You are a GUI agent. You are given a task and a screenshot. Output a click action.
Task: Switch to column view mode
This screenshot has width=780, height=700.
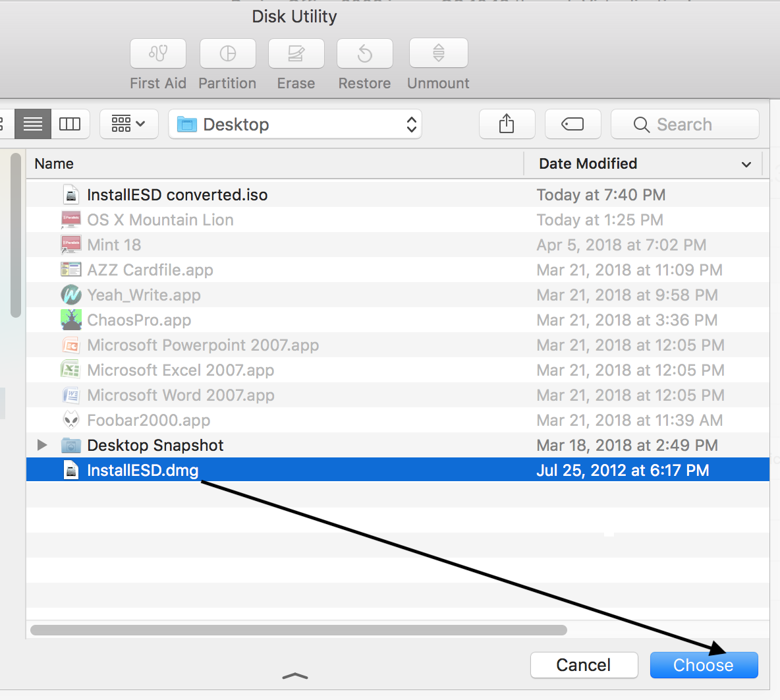point(70,124)
